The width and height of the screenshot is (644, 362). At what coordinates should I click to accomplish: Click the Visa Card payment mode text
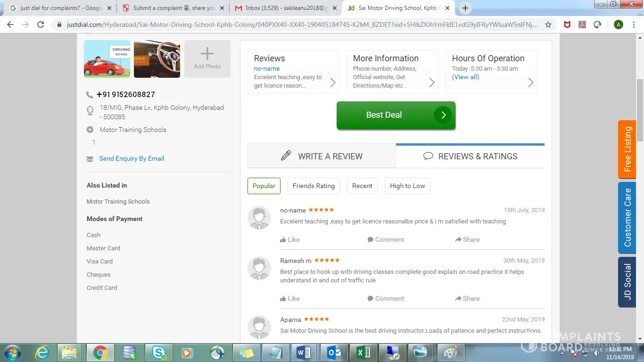point(99,261)
